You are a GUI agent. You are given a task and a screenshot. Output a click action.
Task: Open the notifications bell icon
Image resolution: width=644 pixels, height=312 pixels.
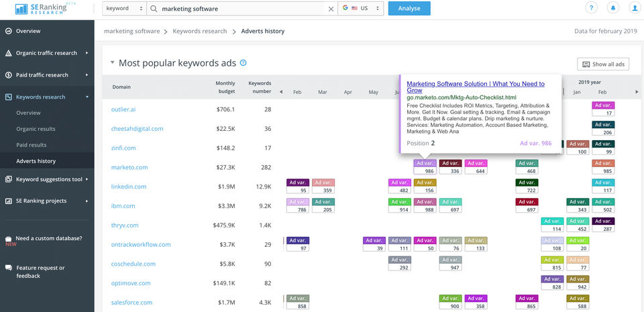(x=612, y=8)
